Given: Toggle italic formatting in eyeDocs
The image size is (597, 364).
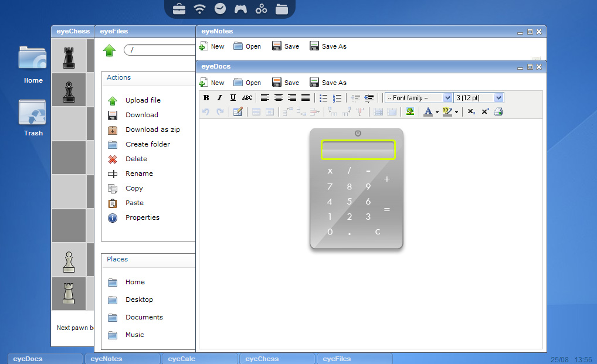Looking at the screenshot, I should (x=219, y=98).
